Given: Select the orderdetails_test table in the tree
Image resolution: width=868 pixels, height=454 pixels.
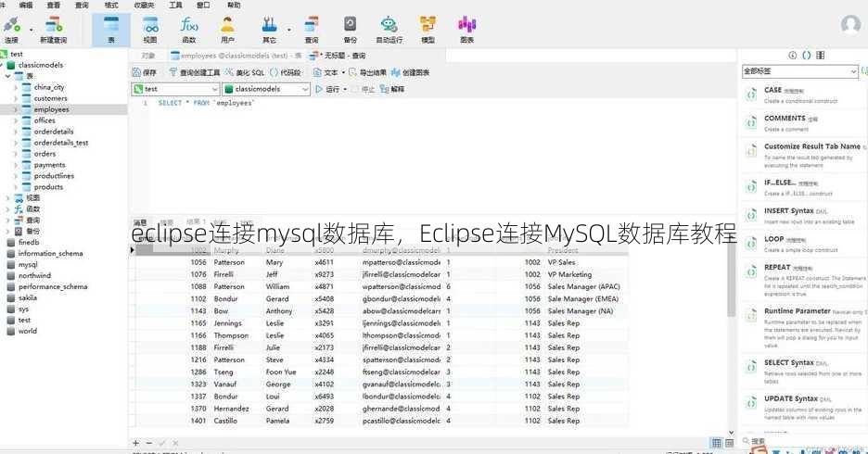Looking at the screenshot, I should 61,143.
